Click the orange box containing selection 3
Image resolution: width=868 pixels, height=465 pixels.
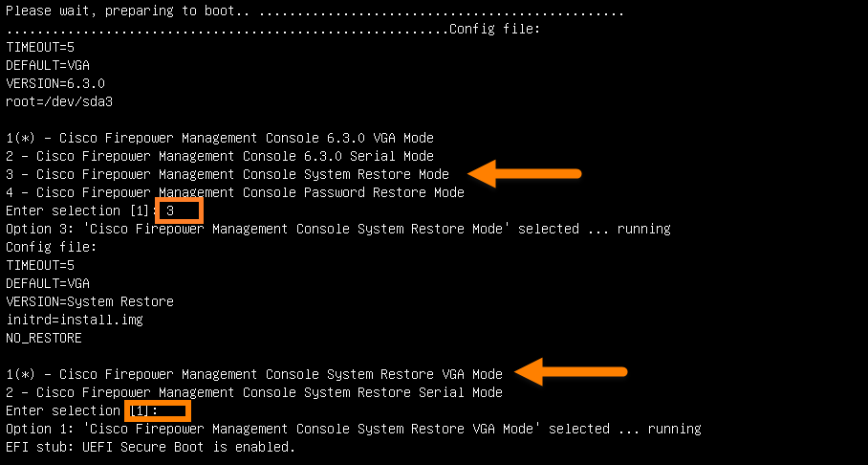(180, 210)
